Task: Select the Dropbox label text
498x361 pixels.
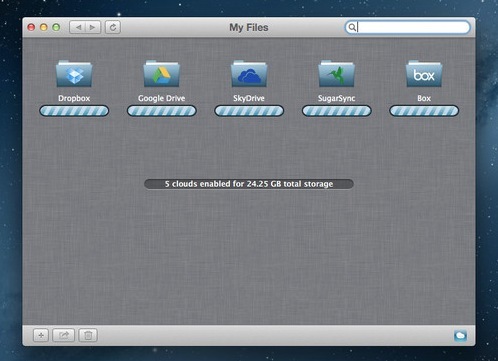Action: pyautogui.click(x=74, y=98)
